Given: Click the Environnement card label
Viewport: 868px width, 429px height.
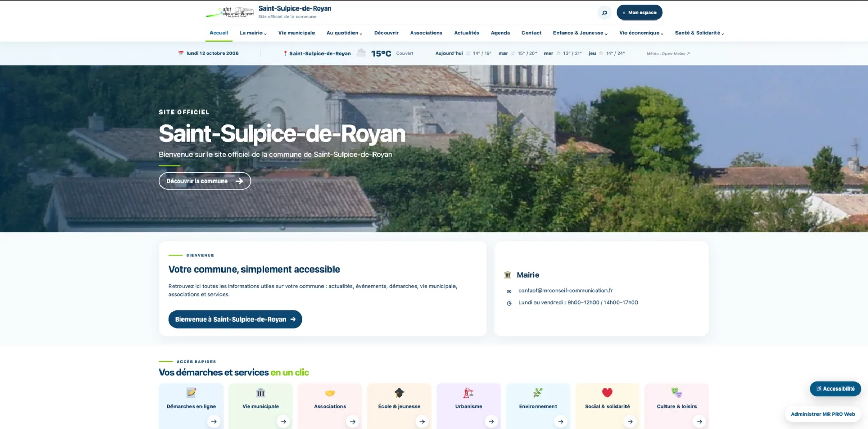Looking at the screenshot, I should [x=538, y=406].
